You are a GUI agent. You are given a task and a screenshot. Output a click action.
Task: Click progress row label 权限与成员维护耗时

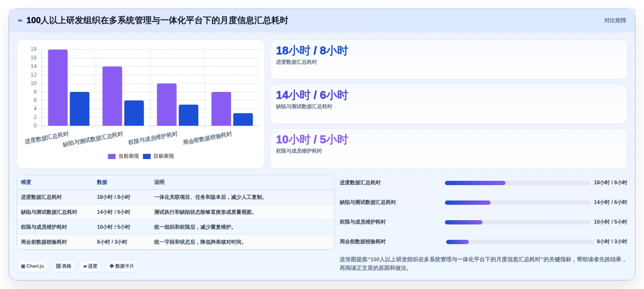[x=363, y=222]
